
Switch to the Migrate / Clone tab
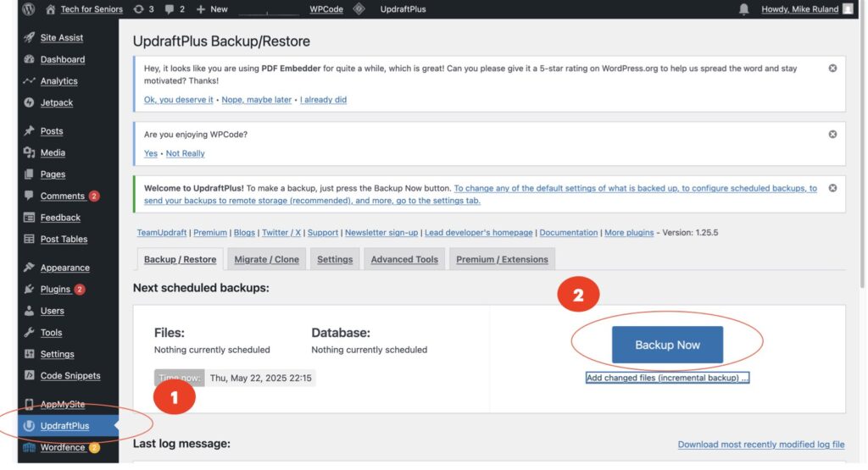[266, 259]
